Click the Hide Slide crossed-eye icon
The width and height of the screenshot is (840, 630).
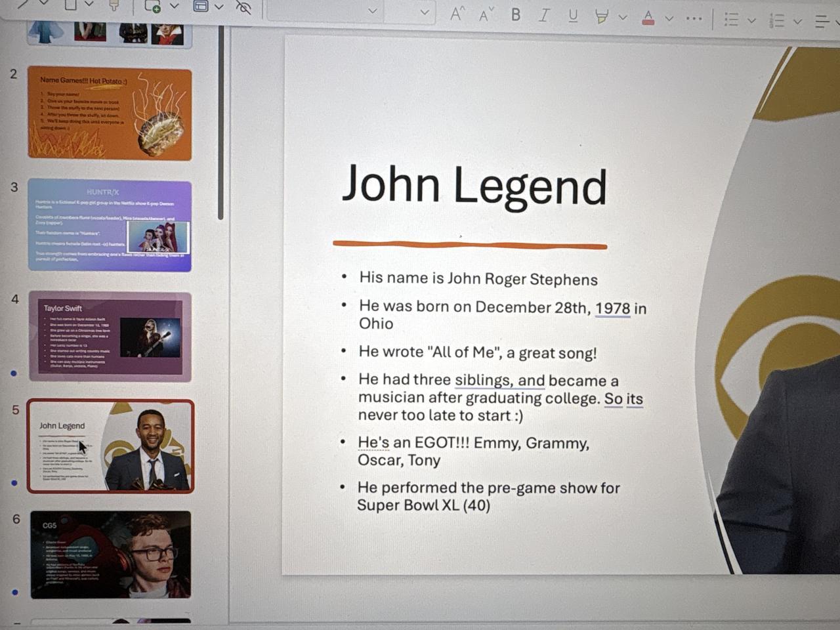tap(243, 7)
